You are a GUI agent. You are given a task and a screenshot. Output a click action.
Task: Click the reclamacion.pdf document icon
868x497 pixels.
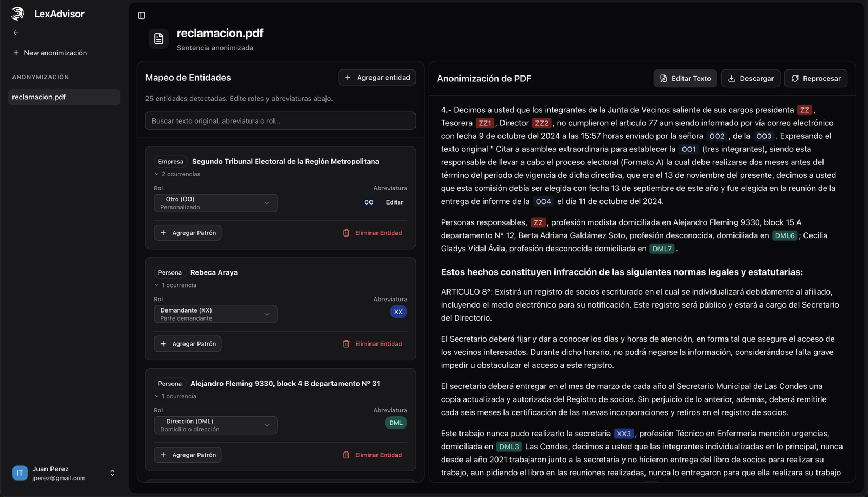pos(158,39)
